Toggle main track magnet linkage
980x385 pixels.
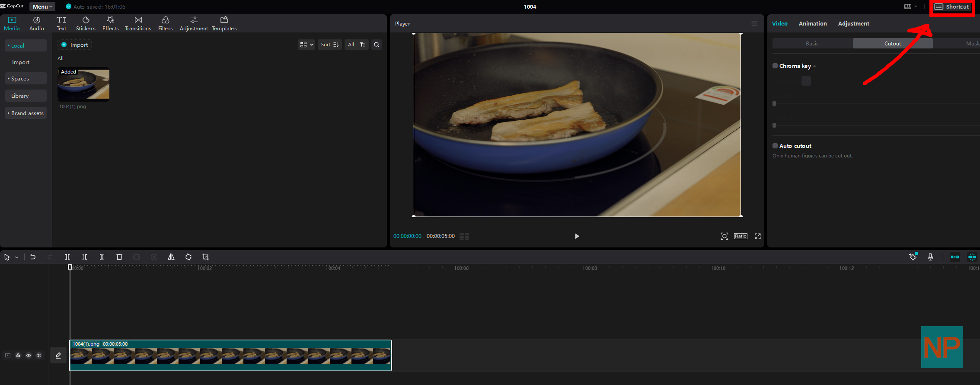coord(954,257)
